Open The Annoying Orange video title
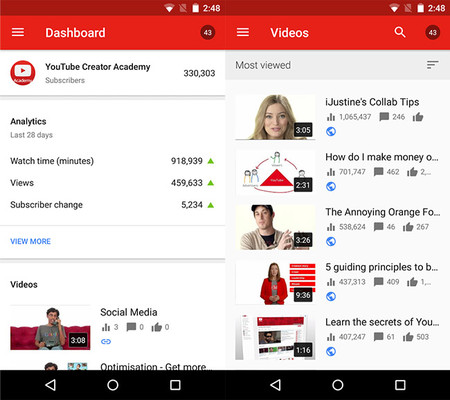The image size is (450, 400). (x=383, y=212)
